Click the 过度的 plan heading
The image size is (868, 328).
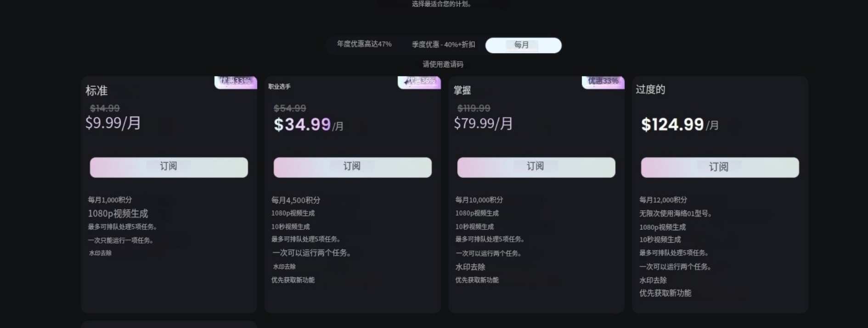point(650,89)
